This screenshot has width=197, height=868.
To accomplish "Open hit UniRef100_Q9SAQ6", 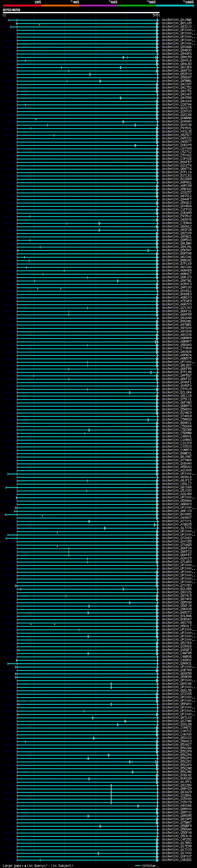I will point(177,47).
